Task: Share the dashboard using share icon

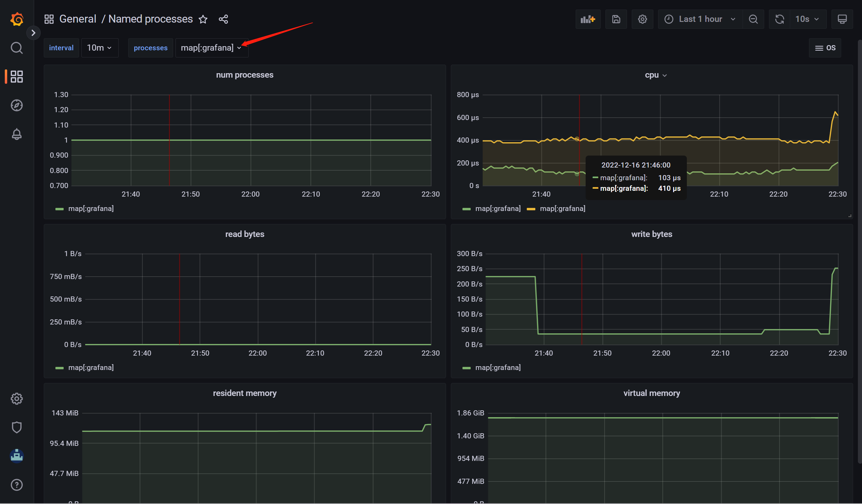Action: [223, 19]
